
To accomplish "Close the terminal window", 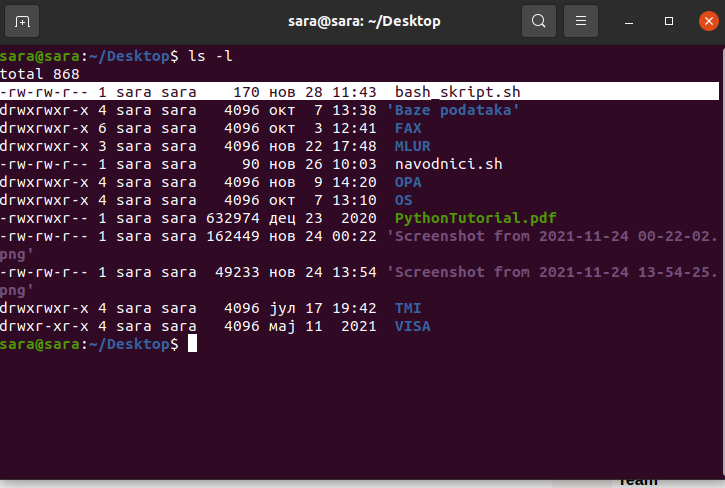I will pyautogui.click(x=708, y=21).
